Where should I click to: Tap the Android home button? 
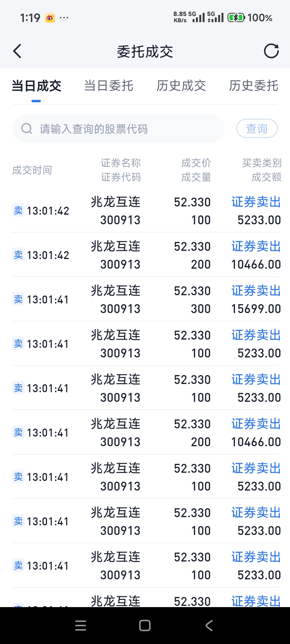[145, 625]
